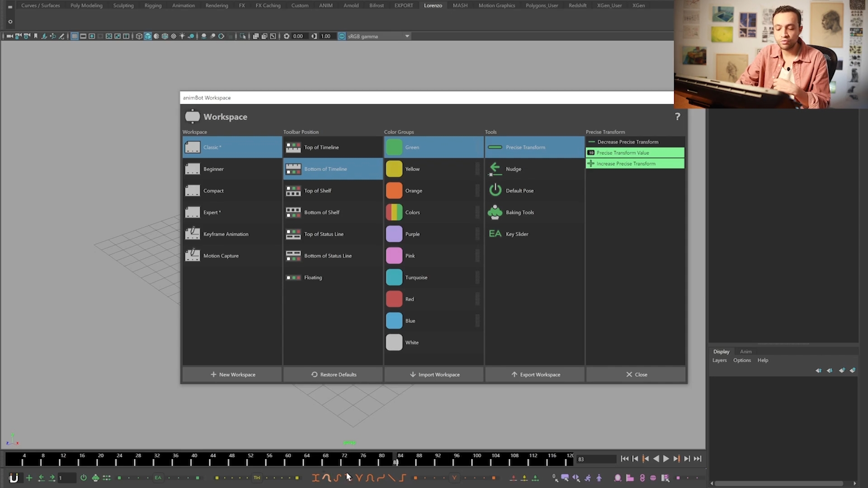This screenshot has height=488, width=868.
Task: Select Bottom of Shelf toolbar position
Action: (333, 212)
